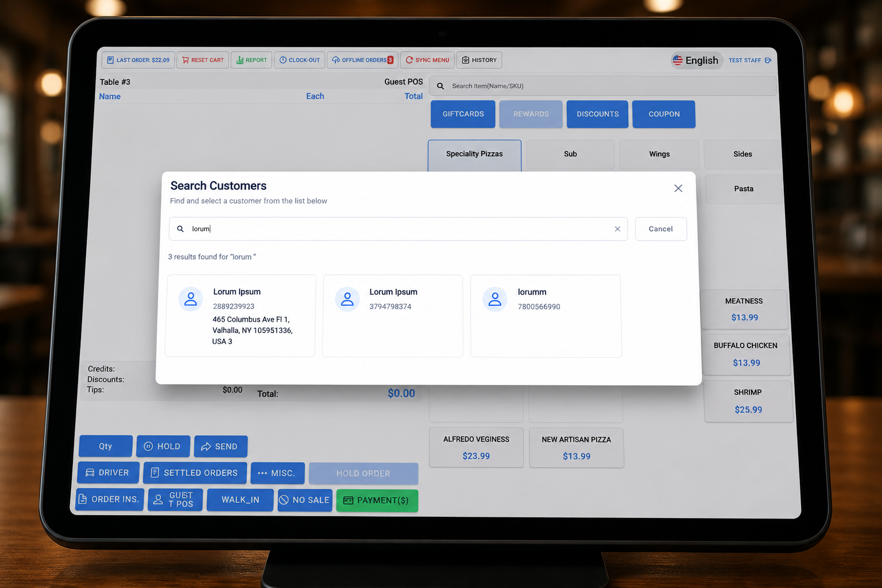The height and width of the screenshot is (588, 882).
Task: View Settled Orders
Action: 195,473
